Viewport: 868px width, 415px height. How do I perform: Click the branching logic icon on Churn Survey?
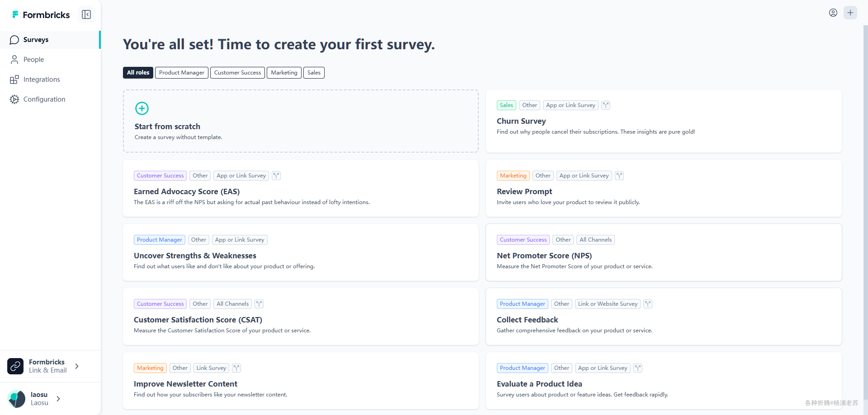coord(606,105)
